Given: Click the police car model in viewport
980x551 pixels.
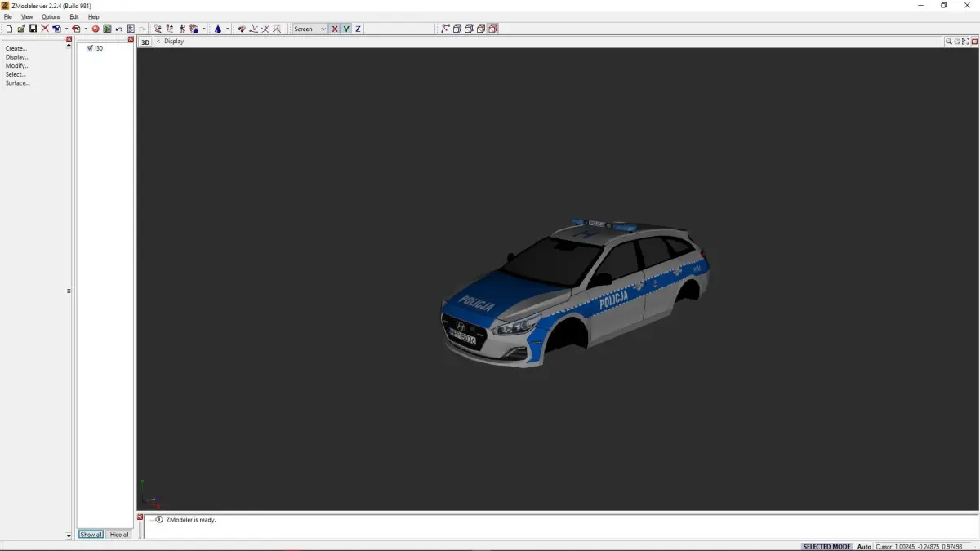Looking at the screenshot, I should (x=574, y=292).
